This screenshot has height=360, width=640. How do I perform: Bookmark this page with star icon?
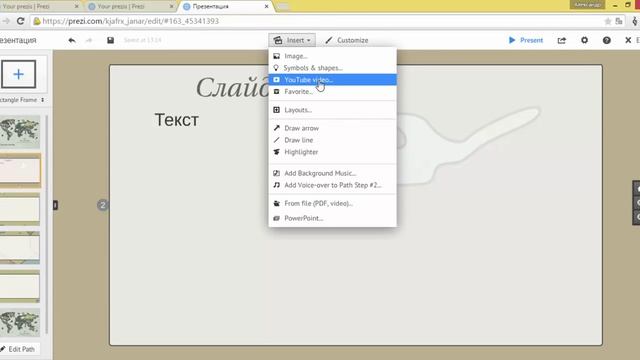click(607, 21)
